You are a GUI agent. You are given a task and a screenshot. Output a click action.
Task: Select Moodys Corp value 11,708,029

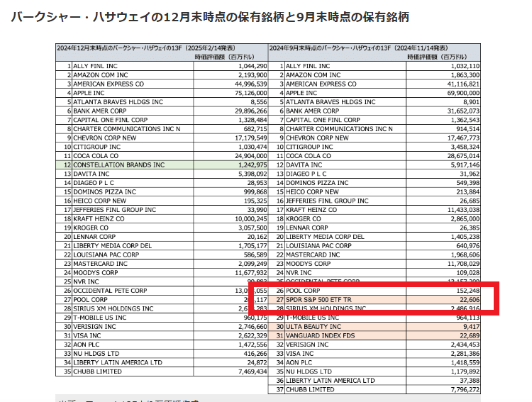point(463,264)
